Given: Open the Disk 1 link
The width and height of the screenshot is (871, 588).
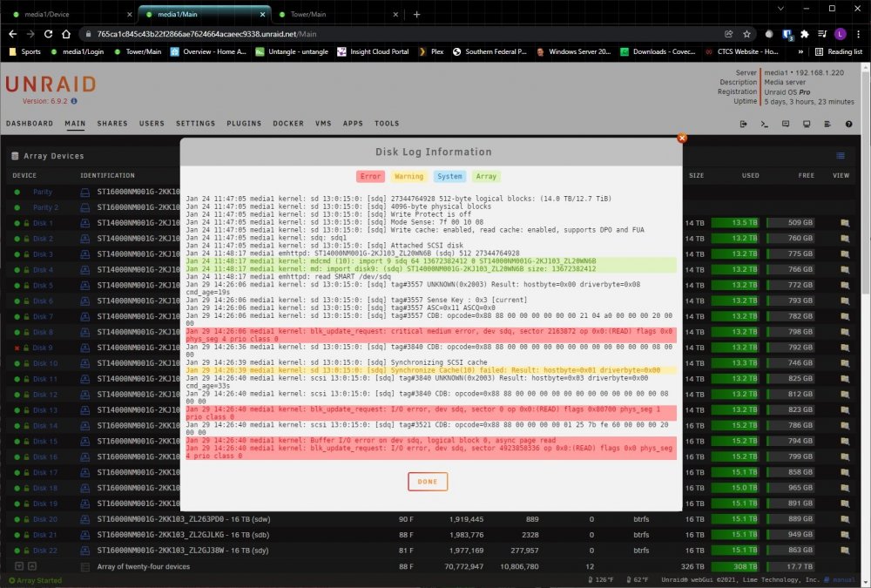Looking at the screenshot, I should pos(42,223).
